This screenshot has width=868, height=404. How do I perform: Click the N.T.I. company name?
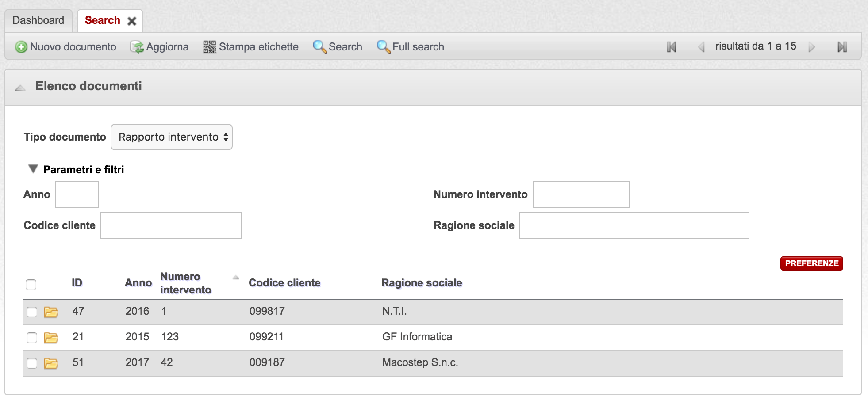point(394,311)
